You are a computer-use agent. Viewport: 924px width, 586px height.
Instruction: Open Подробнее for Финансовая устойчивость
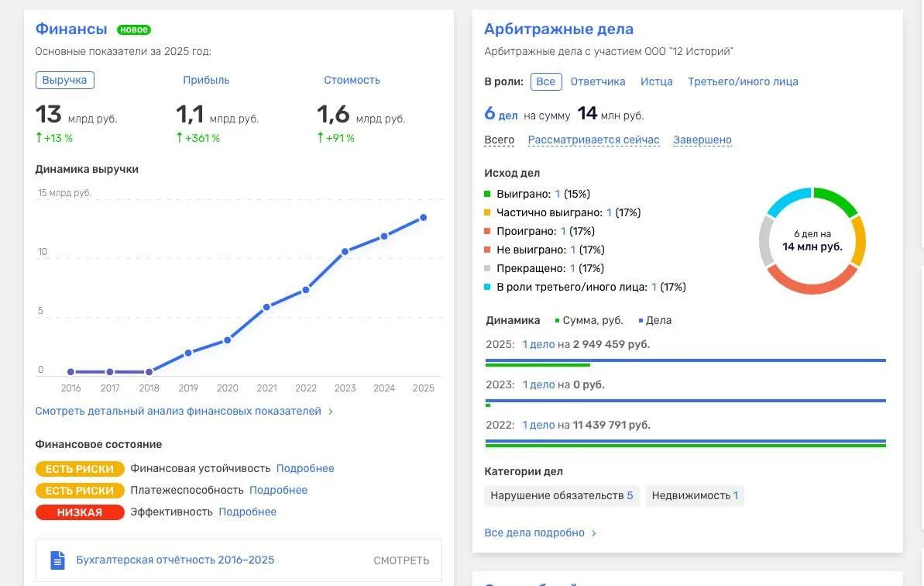pyautogui.click(x=305, y=468)
